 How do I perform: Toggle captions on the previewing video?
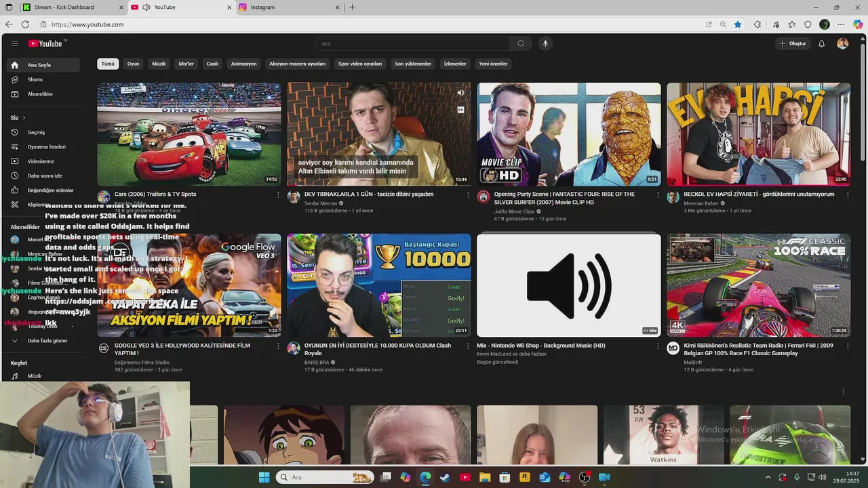[x=460, y=109]
